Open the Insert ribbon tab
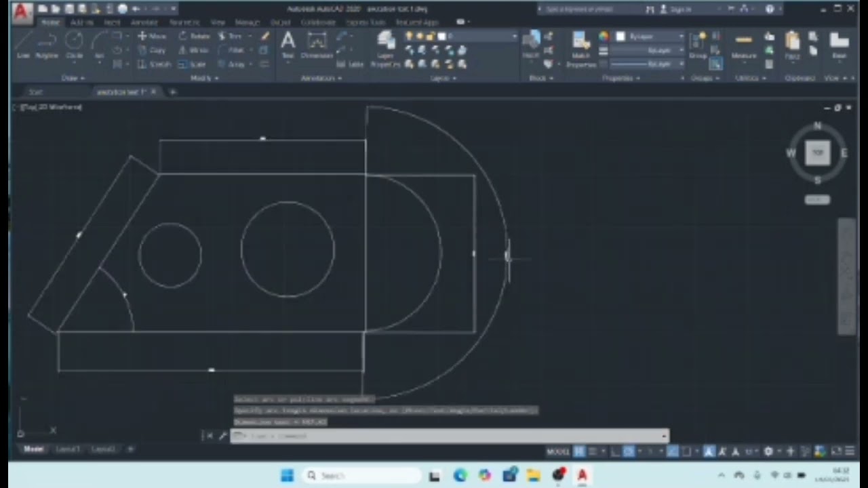 (x=112, y=22)
